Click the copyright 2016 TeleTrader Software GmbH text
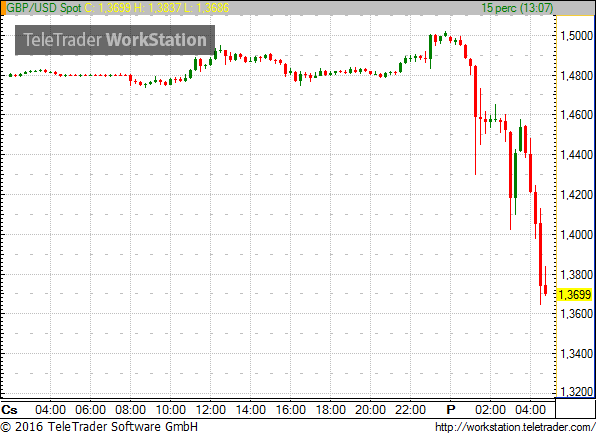 point(99,427)
